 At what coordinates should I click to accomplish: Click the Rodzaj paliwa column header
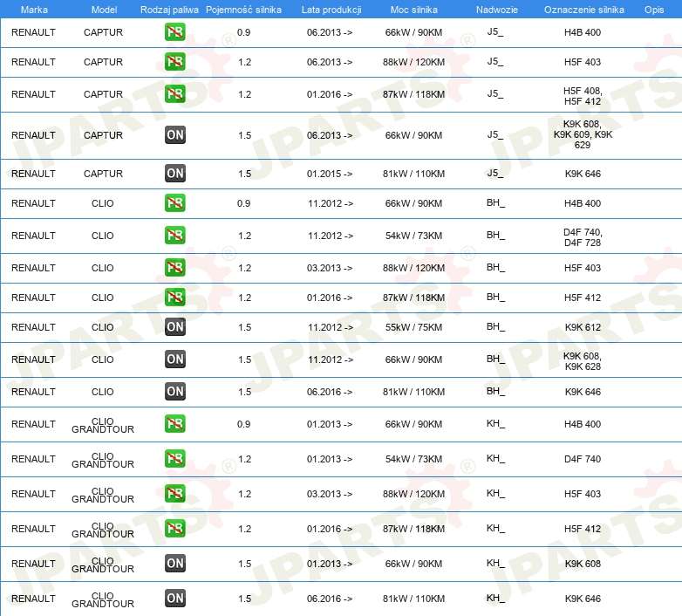click(169, 10)
